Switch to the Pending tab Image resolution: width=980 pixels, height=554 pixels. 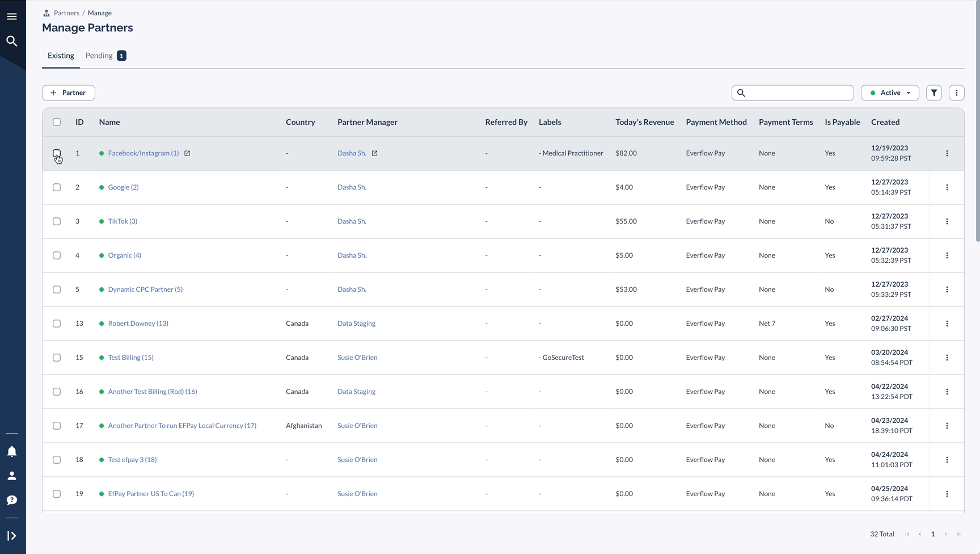click(x=105, y=56)
